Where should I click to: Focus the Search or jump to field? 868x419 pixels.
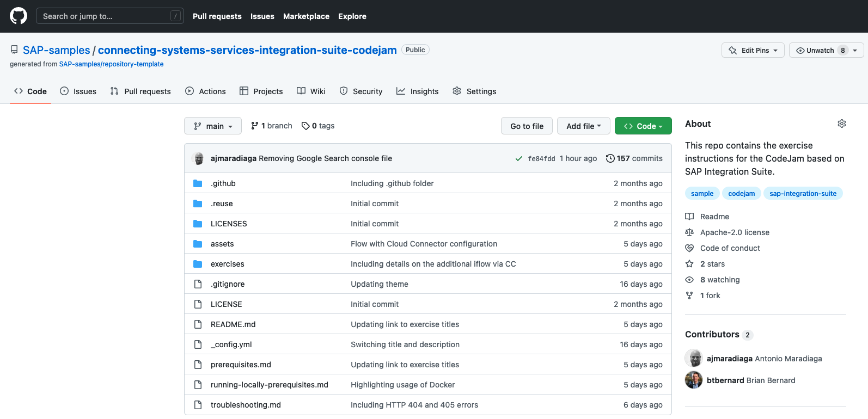pos(109,16)
